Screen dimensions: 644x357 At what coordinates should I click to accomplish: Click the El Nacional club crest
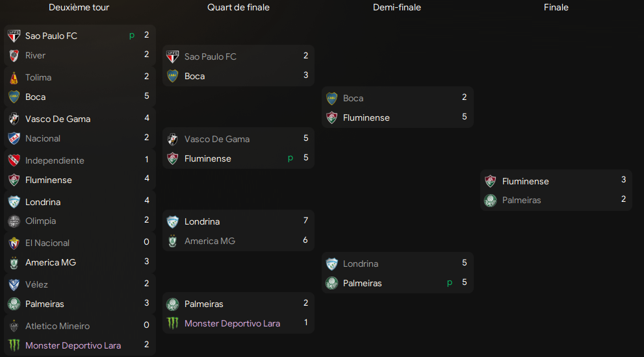point(14,243)
